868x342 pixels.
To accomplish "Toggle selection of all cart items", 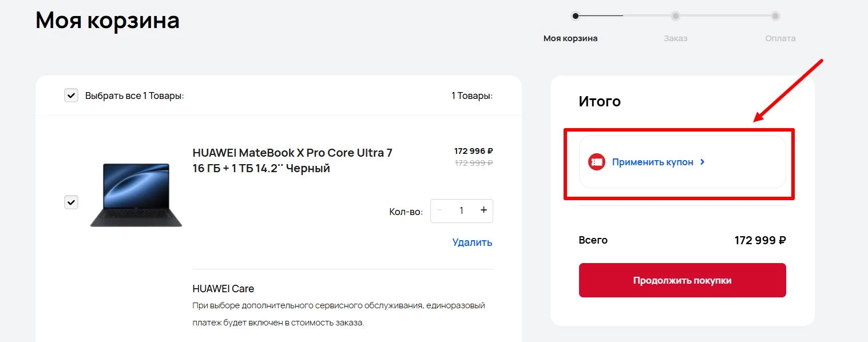I will [71, 95].
